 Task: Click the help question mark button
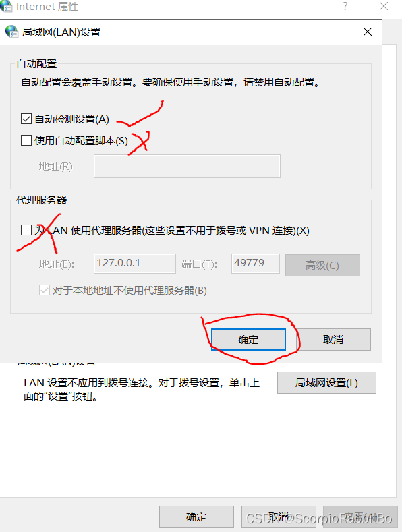[345, 6]
